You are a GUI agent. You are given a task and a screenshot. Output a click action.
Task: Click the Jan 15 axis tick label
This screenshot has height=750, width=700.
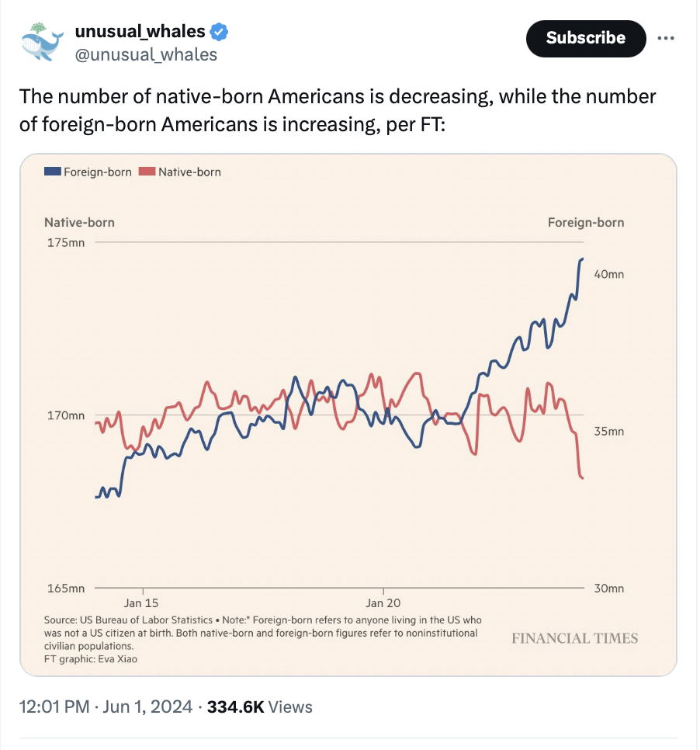(141, 602)
